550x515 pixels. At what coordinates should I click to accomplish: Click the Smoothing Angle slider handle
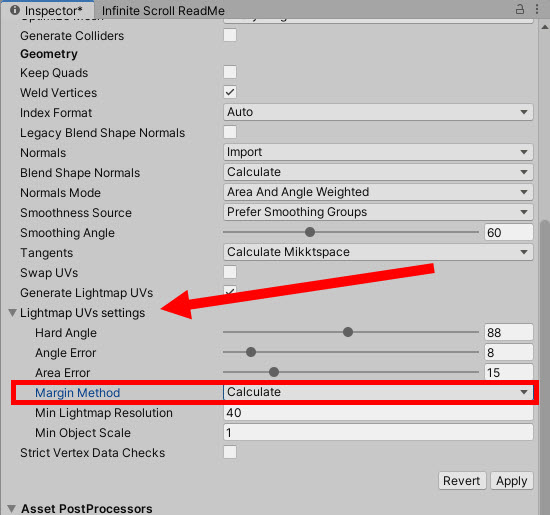[310, 232]
